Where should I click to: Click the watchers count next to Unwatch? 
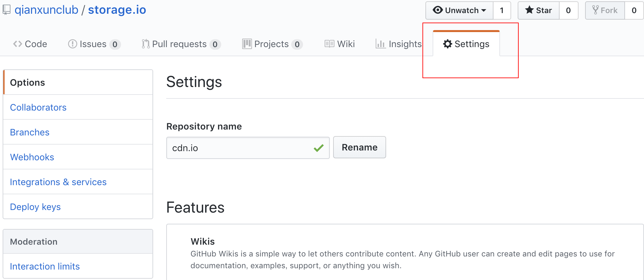pyautogui.click(x=502, y=10)
